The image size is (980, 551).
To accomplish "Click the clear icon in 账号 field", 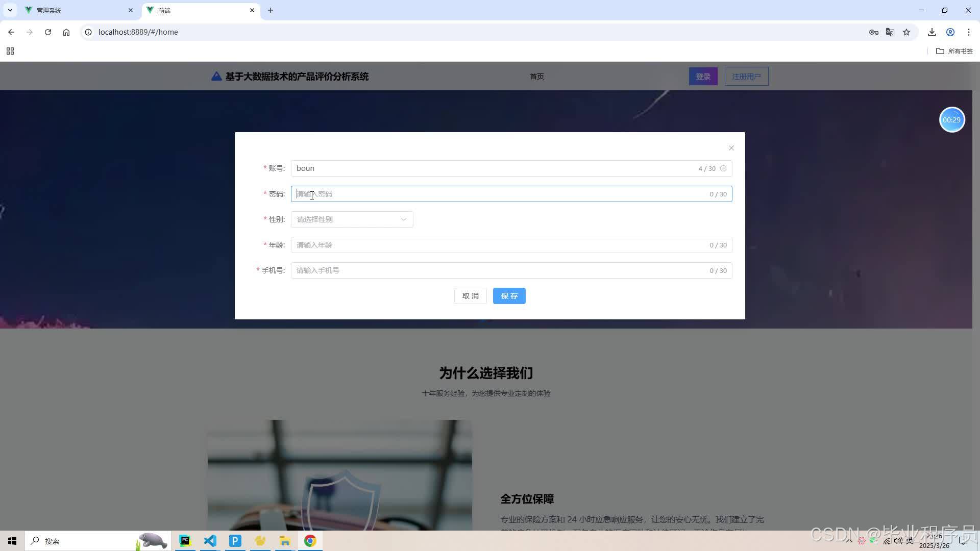I will 723,168.
